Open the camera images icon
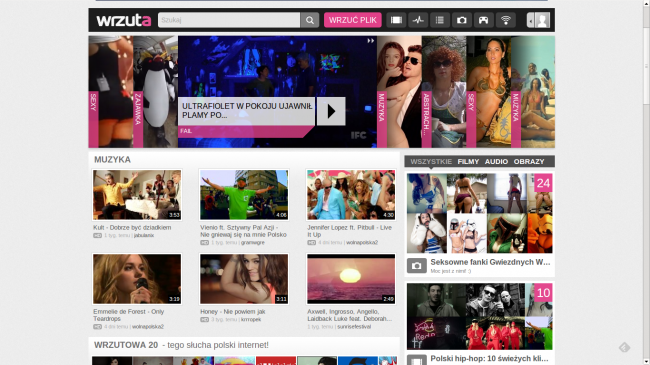The width and height of the screenshot is (650, 365). point(461,20)
